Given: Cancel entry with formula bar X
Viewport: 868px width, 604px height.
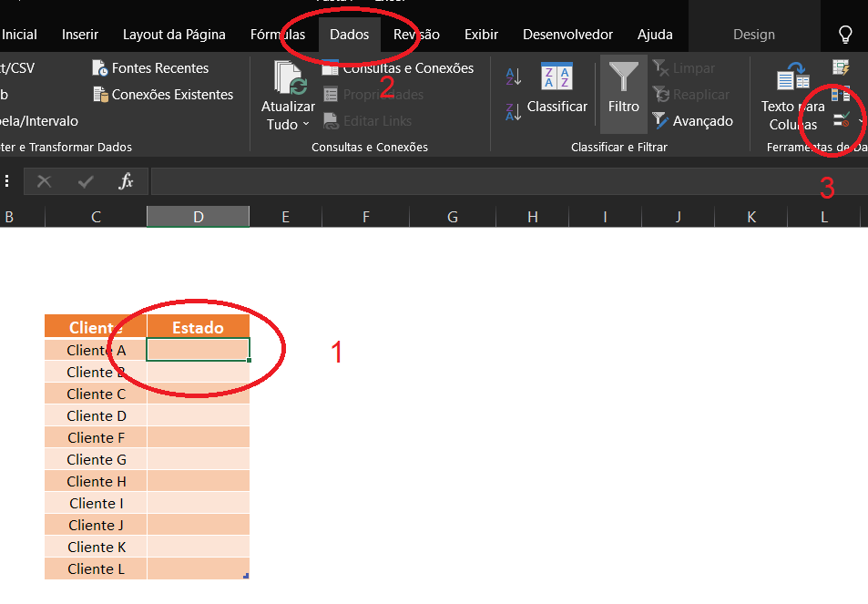Looking at the screenshot, I should 45,181.
